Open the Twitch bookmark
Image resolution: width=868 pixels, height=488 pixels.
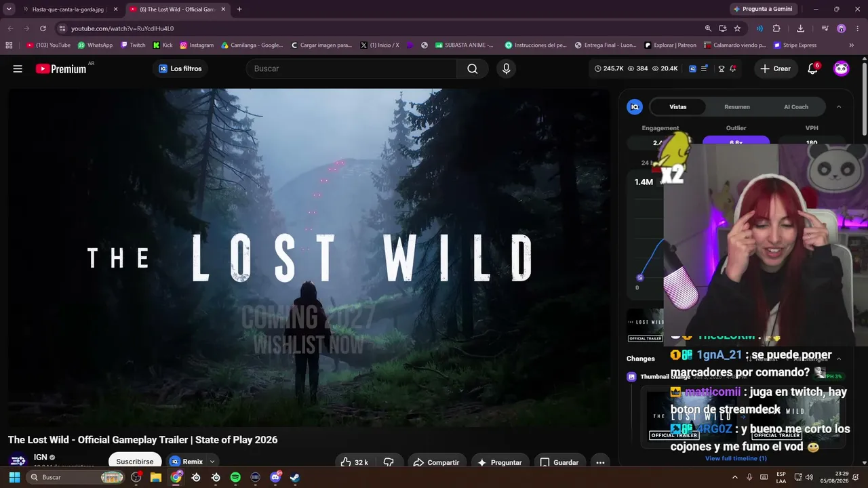[133, 45]
